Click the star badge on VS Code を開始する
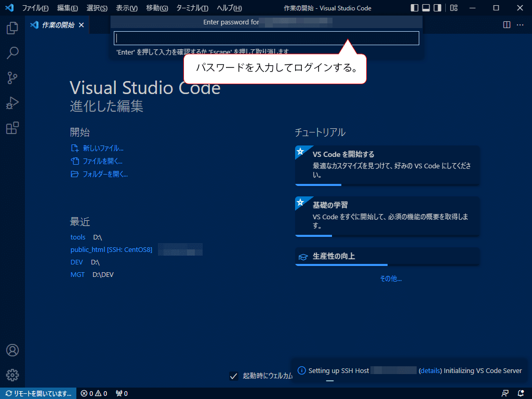 (x=300, y=151)
